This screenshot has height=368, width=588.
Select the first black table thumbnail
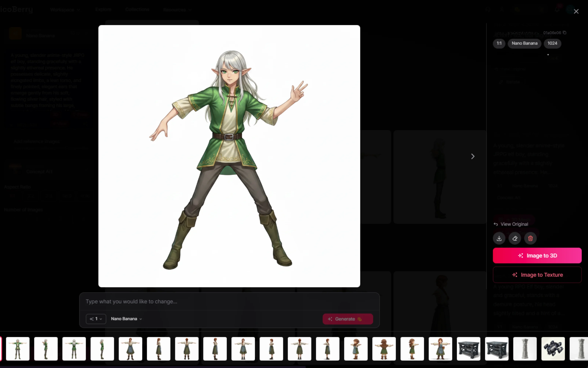(468, 349)
